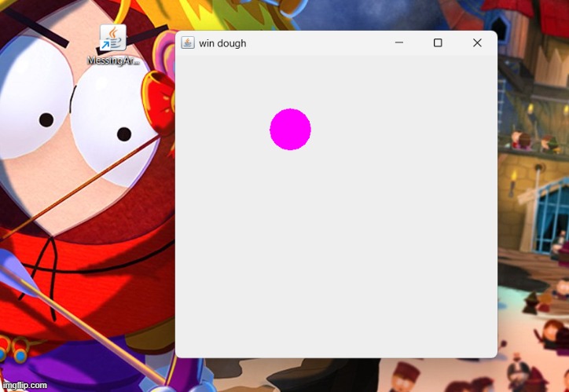Image resolution: width=569 pixels, height=392 pixels.
Task: Minimize the win dough window
Action: pyautogui.click(x=399, y=42)
